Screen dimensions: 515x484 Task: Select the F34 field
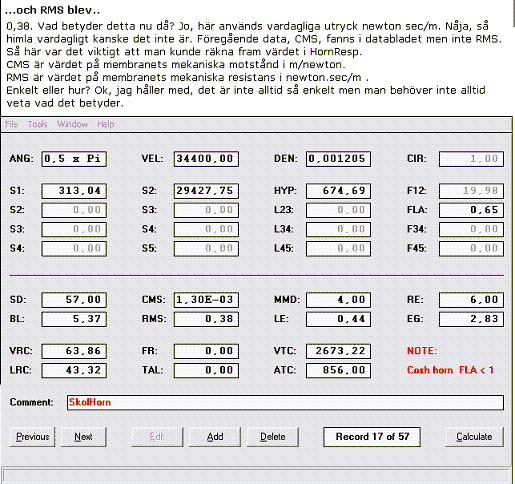(x=471, y=230)
